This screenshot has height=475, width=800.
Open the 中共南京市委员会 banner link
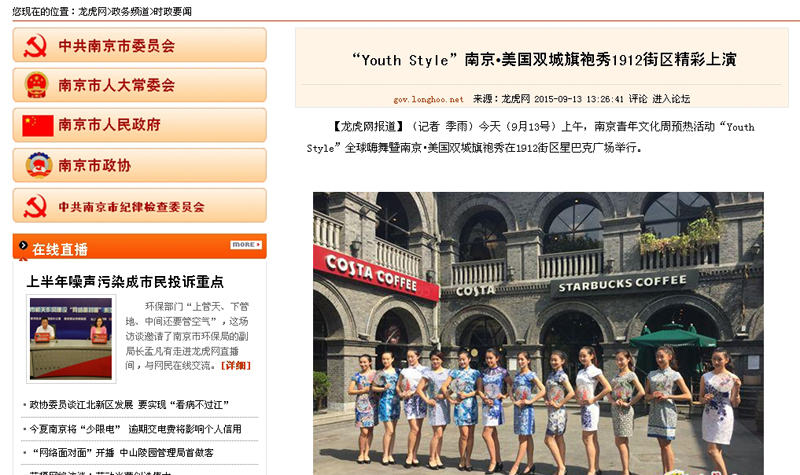[x=116, y=45]
